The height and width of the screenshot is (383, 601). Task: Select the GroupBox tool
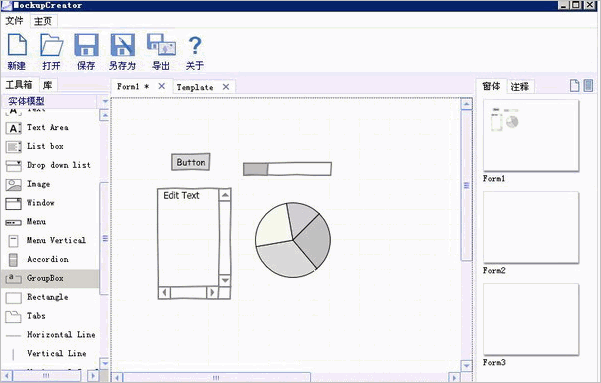(50, 278)
